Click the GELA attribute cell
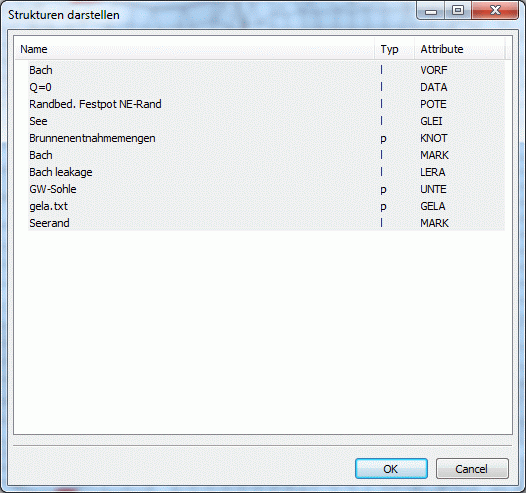This screenshot has height=493, width=526. (x=433, y=206)
